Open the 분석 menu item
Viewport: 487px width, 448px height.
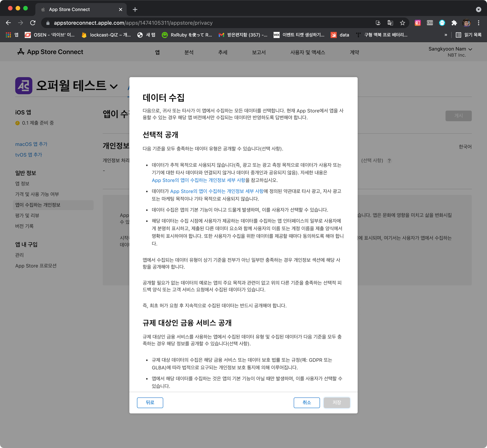(x=189, y=52)
